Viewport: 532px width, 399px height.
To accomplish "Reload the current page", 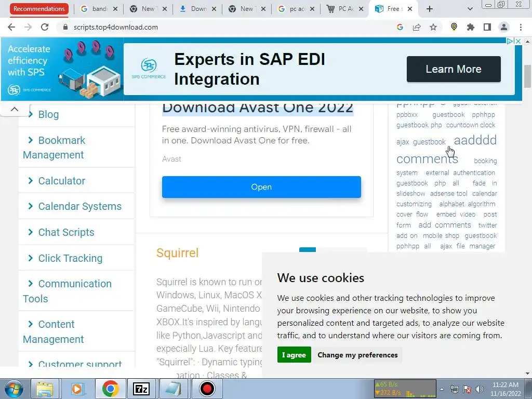I will 45,27.
